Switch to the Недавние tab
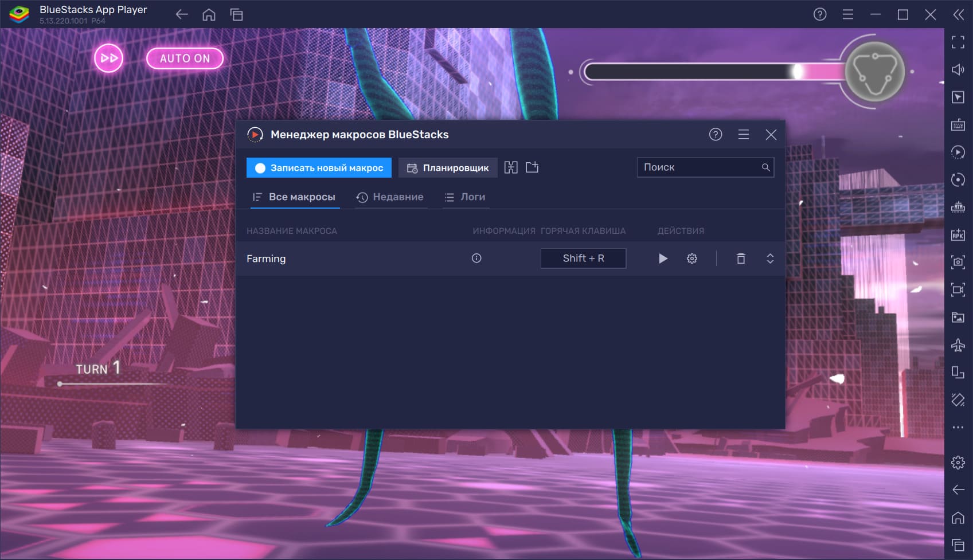 pos(390,197)
